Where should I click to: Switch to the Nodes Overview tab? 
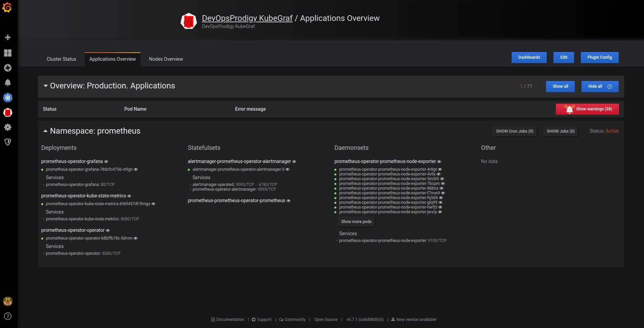[x=166, y=59]
